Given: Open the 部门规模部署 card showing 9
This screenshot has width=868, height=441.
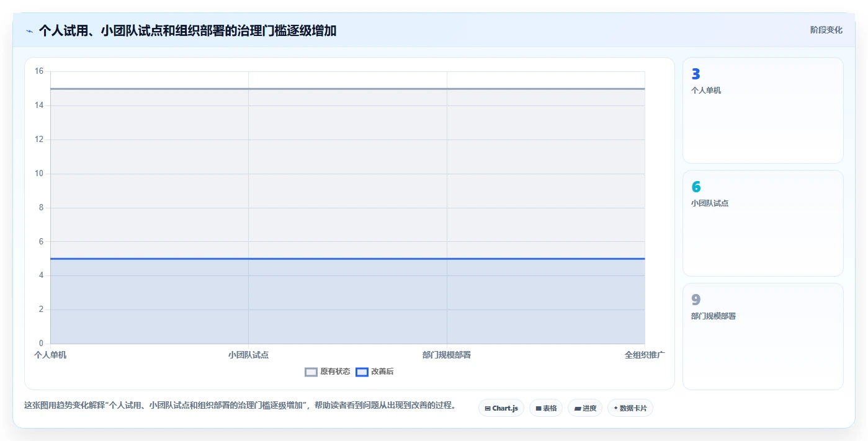Looking at the screenshot, I should pos(763,336).
